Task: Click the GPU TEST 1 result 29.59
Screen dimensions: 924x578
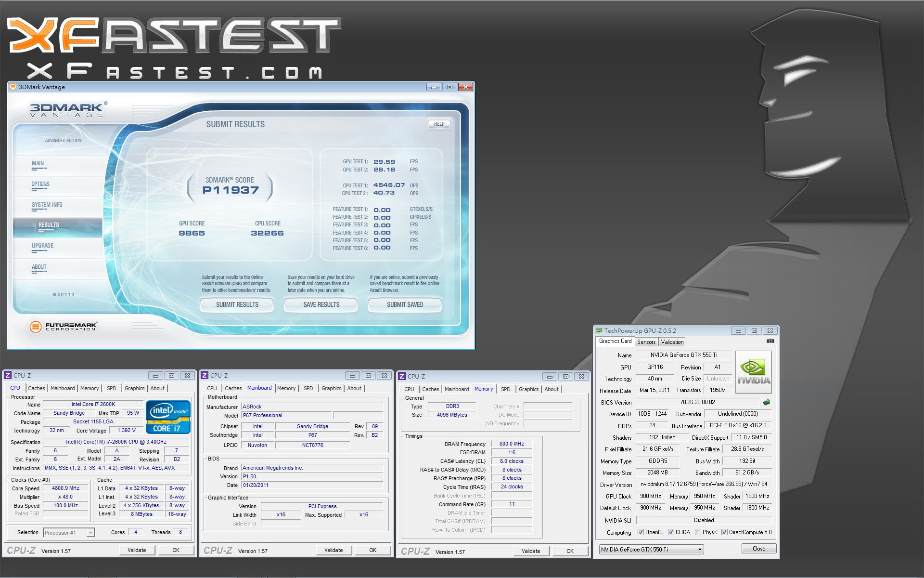Action: click(x=384, y=162)
